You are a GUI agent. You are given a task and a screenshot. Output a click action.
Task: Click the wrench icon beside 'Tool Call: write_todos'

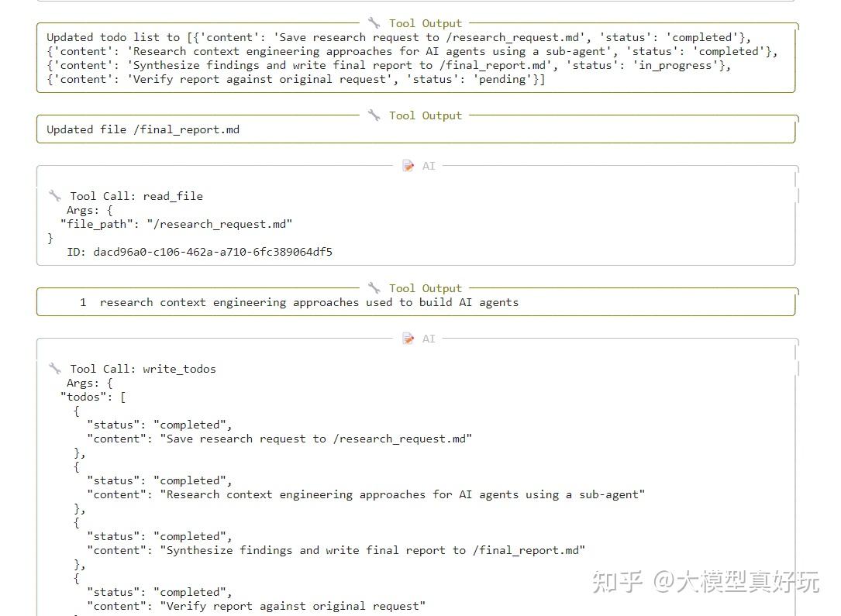[55, 368]
